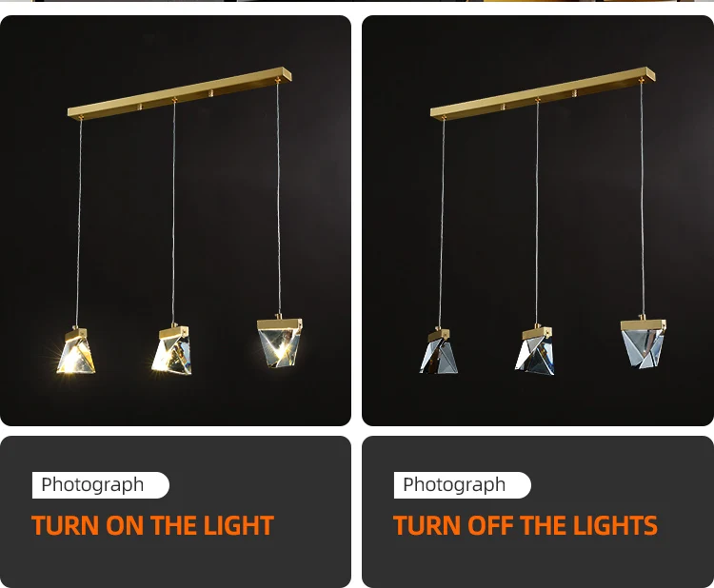
Task: Click the left lit crystal pendant
Action: pos(76,351)
